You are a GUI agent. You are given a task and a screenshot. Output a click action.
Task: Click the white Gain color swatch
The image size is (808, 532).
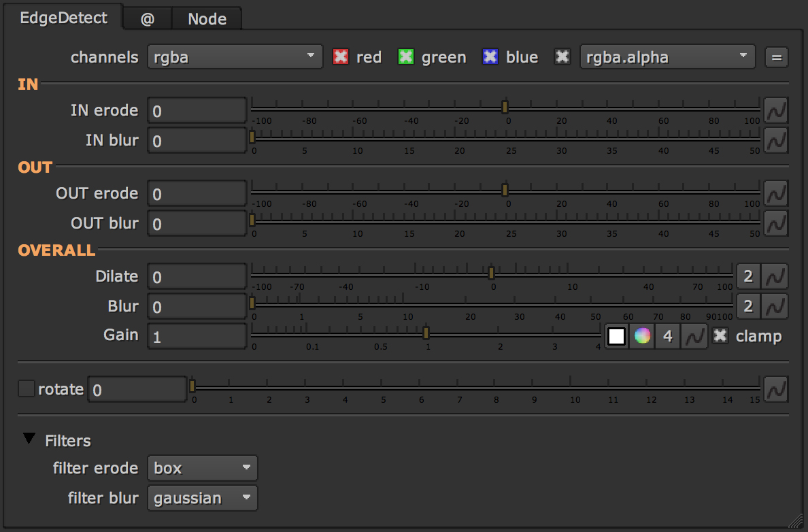616,336
